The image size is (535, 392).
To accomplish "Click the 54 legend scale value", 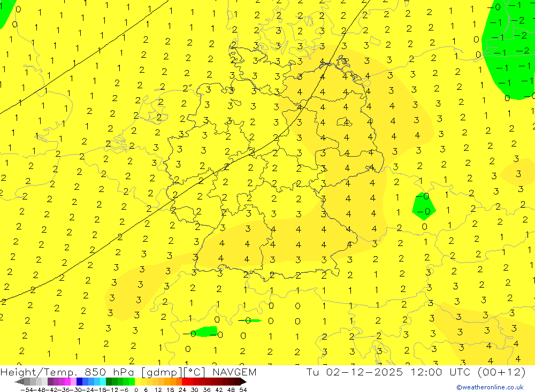I will pyautogui.click(x=243, y=390).
